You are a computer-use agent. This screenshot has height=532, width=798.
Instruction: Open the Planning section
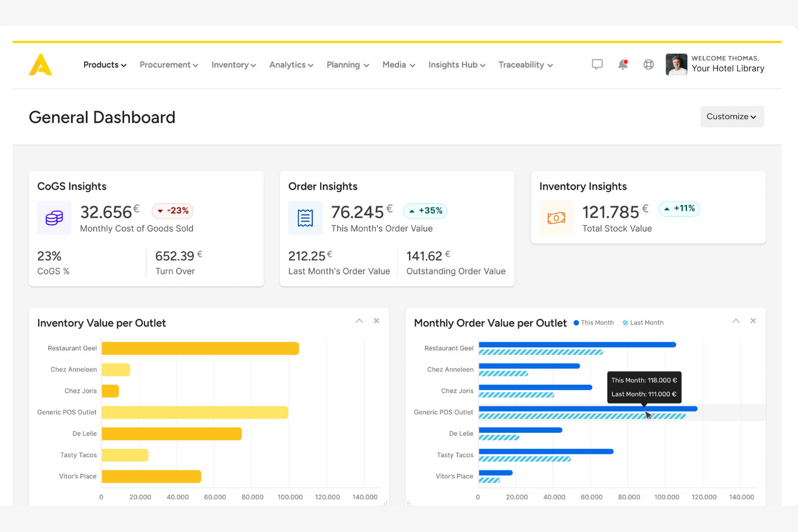tap(347, 65)
